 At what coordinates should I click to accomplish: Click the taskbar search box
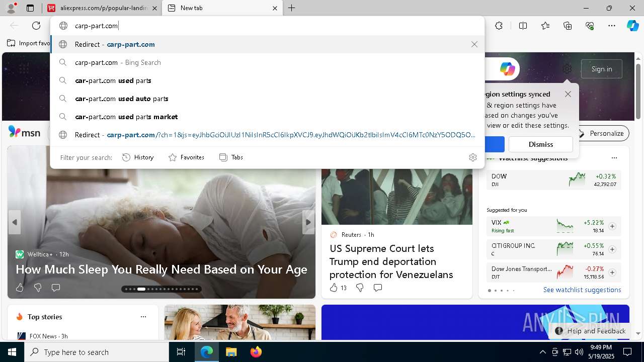point(97,352)
